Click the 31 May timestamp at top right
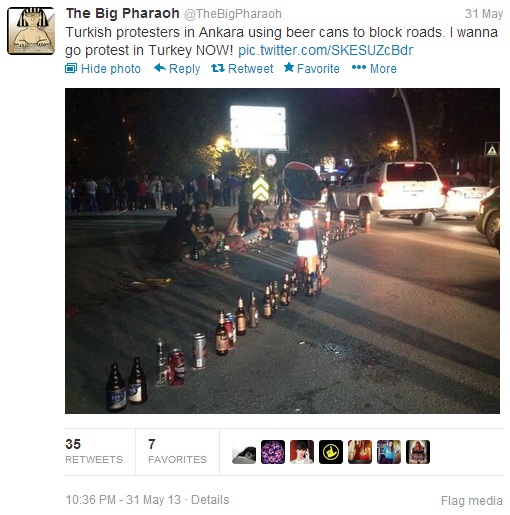The image size is (510, 515). point(484,14)
